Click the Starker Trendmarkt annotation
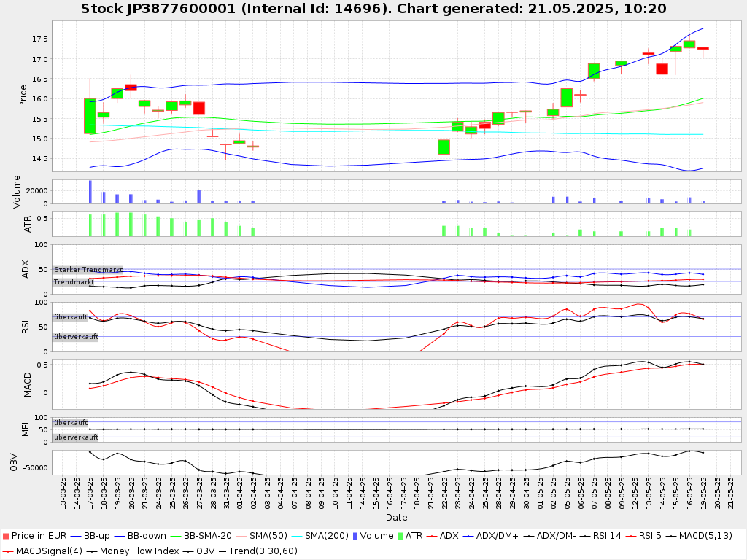This screenshot has height=560, width=747. [88, 270]
